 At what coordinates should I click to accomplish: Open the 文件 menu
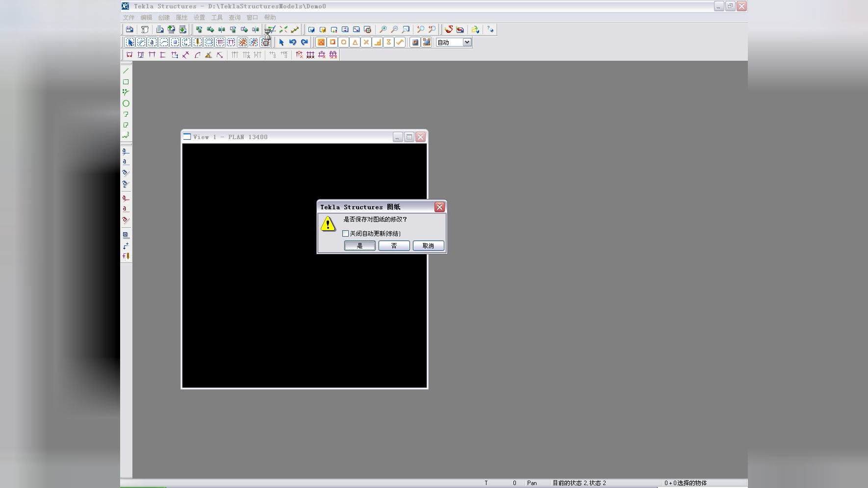128,17
